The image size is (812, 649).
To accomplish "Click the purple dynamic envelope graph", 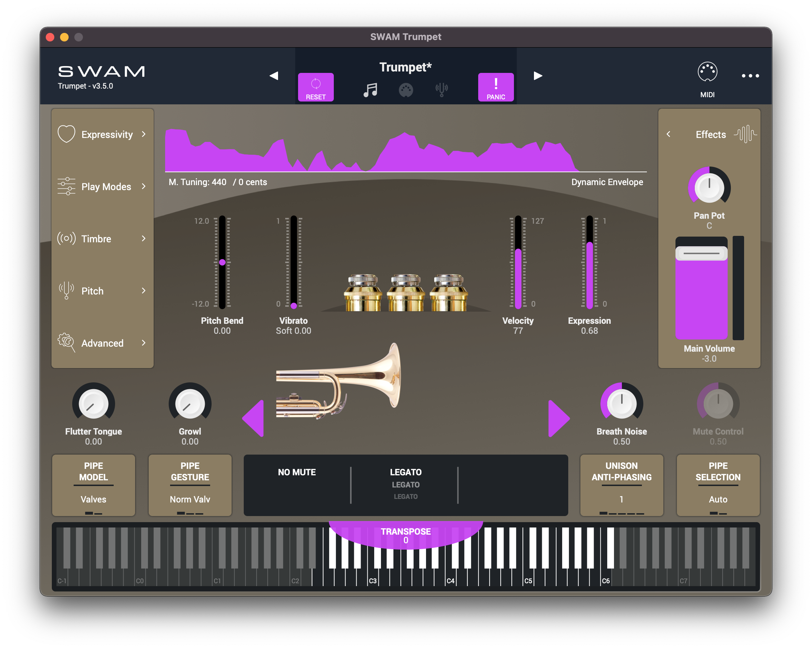I will click(372, 150).
